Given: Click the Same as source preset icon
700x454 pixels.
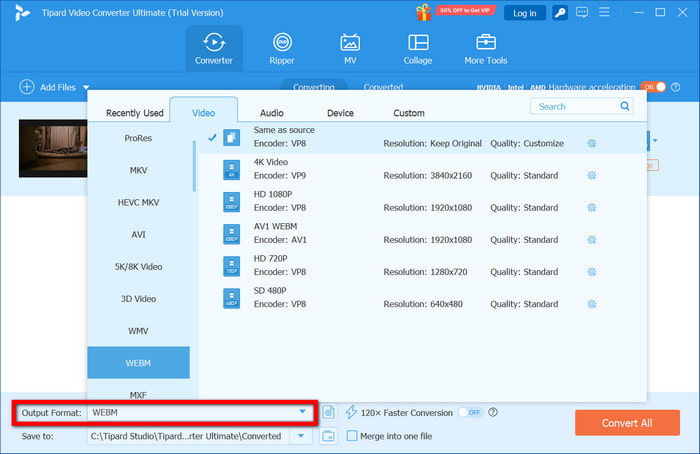Looking at the screenshot, I should 231,137.
